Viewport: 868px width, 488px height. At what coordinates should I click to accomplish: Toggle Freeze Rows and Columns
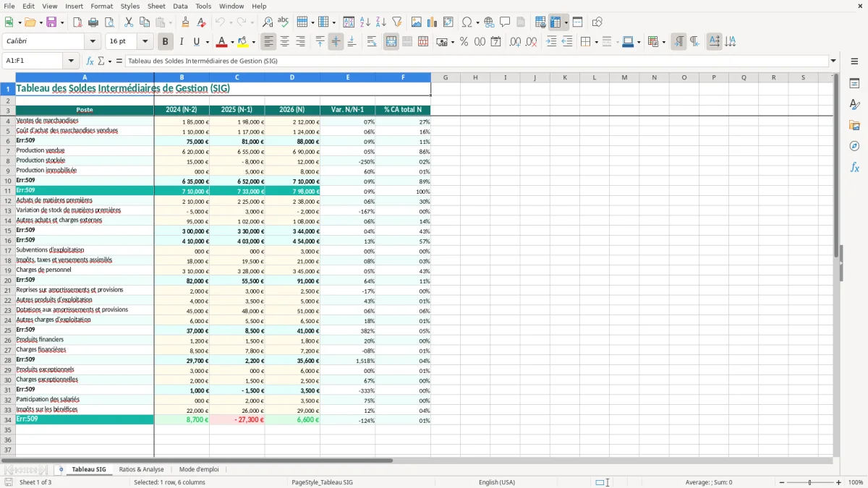556,22
